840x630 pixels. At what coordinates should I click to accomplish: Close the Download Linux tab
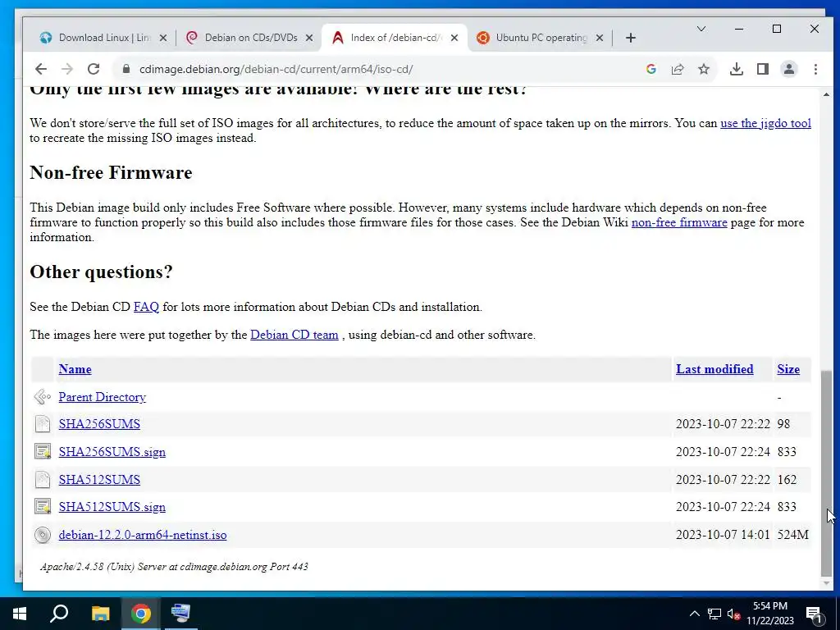coord(163,38)
